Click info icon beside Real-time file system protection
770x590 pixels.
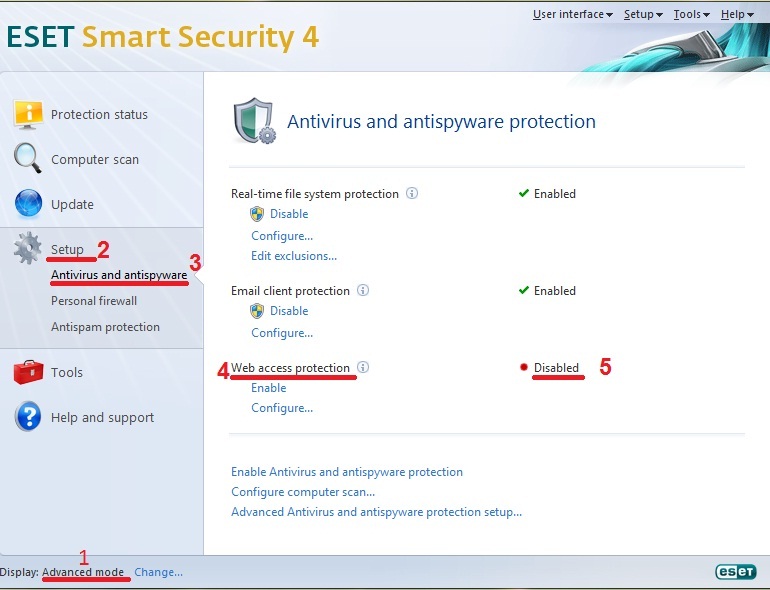tap(412, 194)
